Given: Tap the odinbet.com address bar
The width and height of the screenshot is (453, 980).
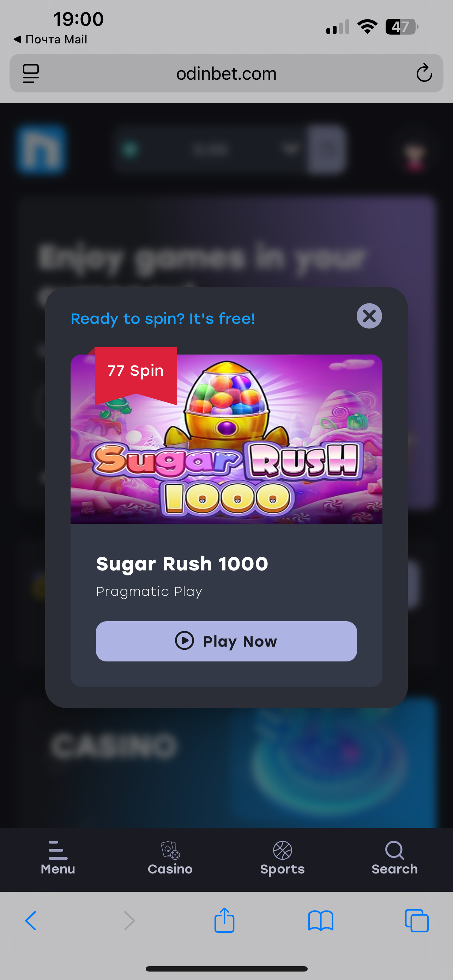Looking at the screenshot, I should 226,73.
